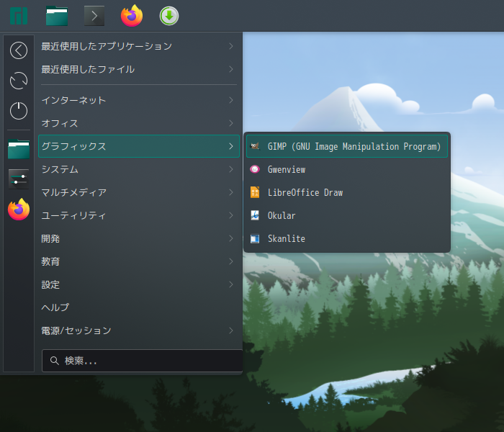
Task: Launch Skanlite scanning app
Action: coord(347,238)
